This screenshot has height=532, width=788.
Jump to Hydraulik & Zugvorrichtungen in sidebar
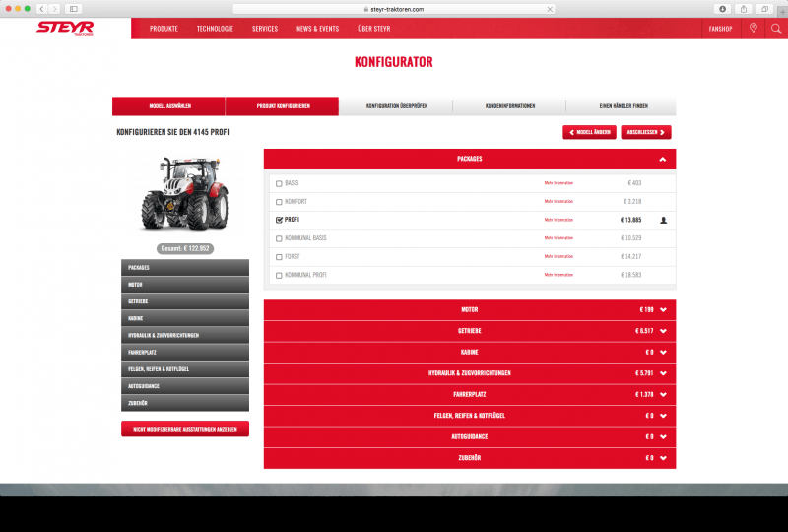(185, 335)
